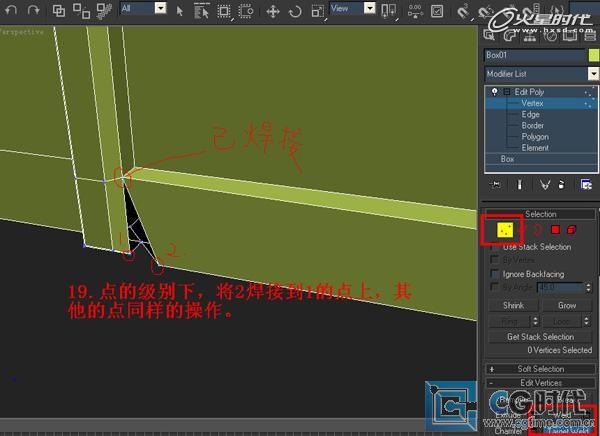
Task: Remove modifier from the stack icon
Action: click(x=561, y=186)
